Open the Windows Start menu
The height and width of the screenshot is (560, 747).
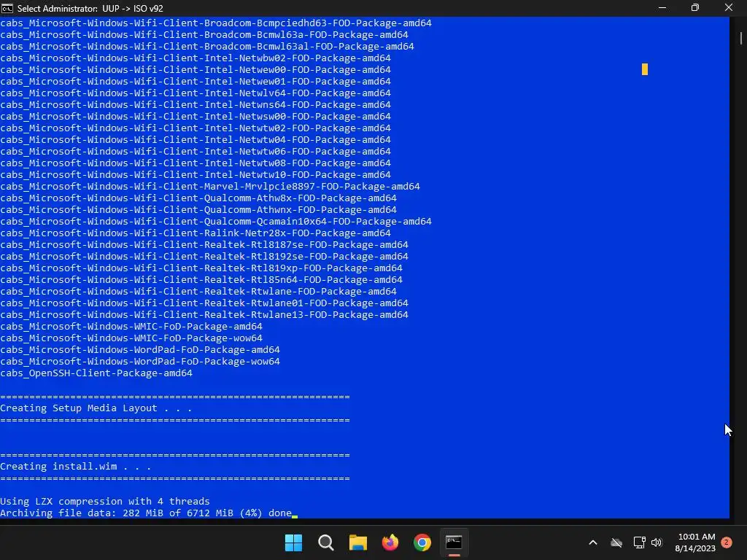pyautogui.click(x=293, y=542)
